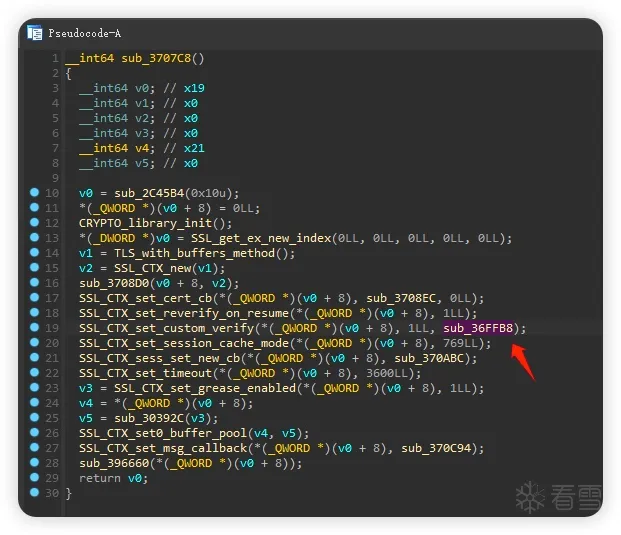Click sub_370C94 callback argument
The image size is (621, 535).
pos(436,448)
